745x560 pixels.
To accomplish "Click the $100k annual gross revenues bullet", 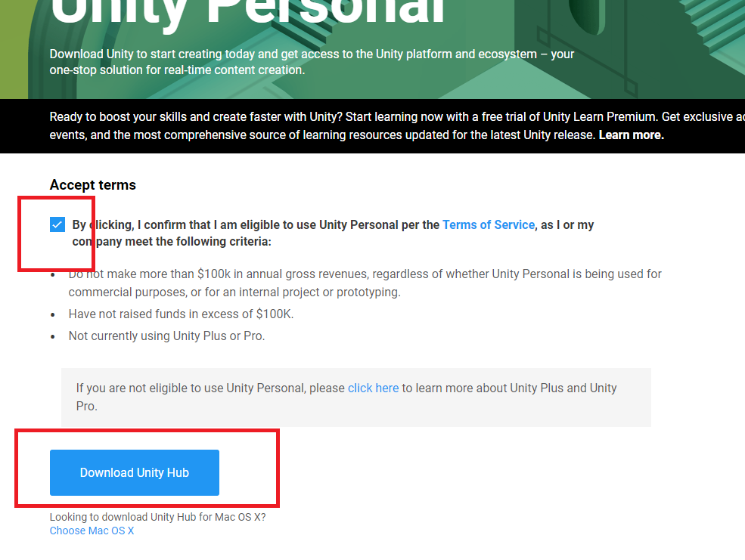I will click(365, 274).
